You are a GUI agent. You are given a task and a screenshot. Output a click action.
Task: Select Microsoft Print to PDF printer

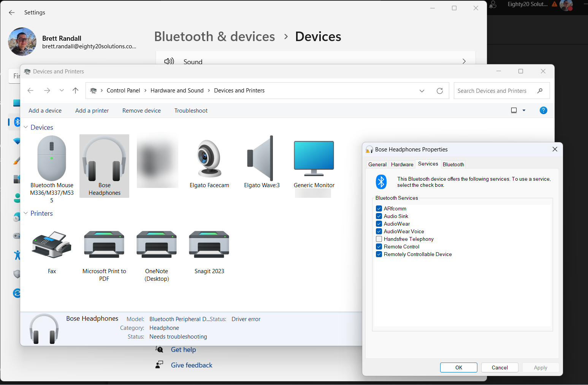[x=104, y=245]
